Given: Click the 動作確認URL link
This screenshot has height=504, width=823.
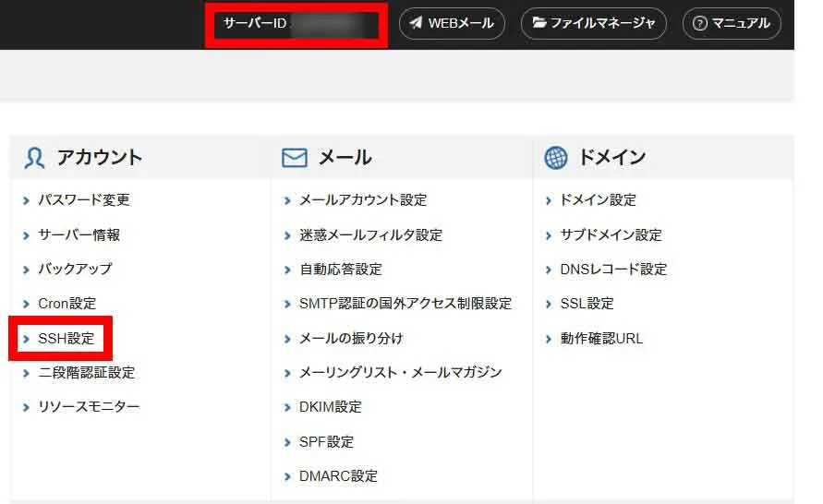Looking at the screenshot, I should (601, 339).
